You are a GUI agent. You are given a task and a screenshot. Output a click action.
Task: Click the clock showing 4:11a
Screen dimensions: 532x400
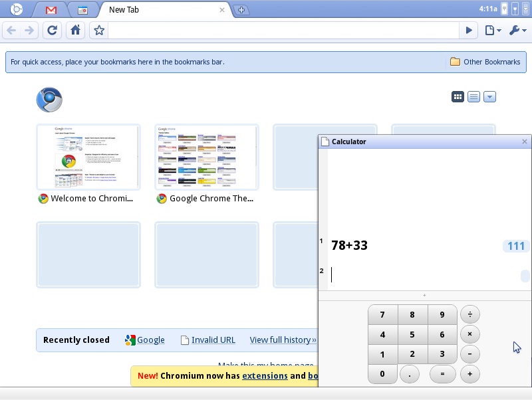pos(488,9)
